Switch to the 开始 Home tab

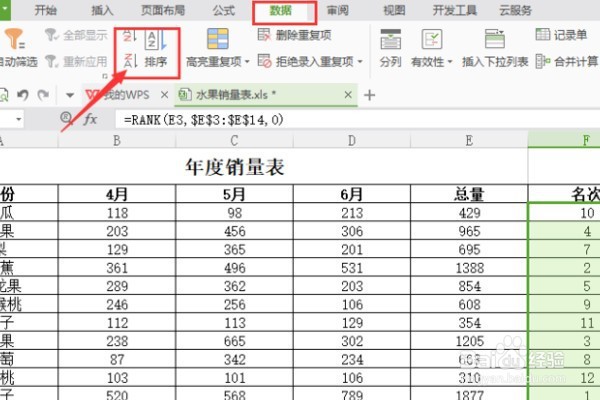[x=46, y=10]
